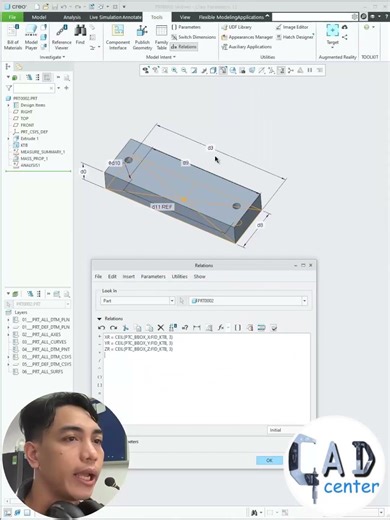Insert function with fx icon

click(x=221, y=328)
